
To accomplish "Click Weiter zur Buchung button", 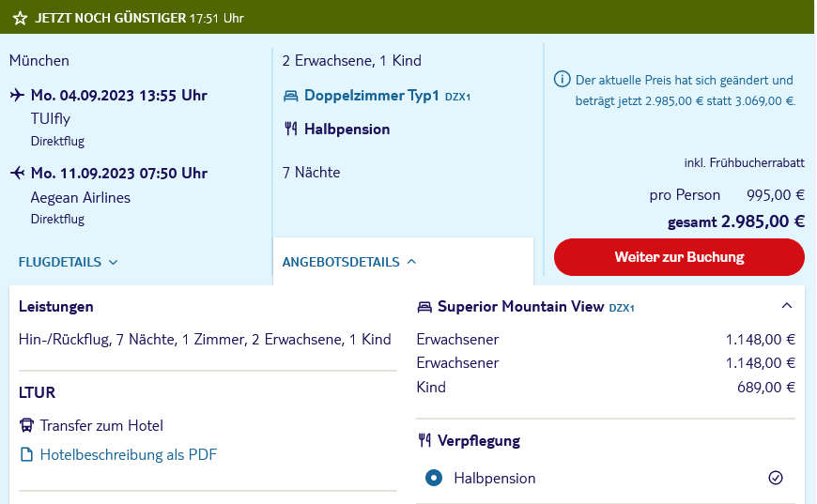I will click(x=679, y=257).
